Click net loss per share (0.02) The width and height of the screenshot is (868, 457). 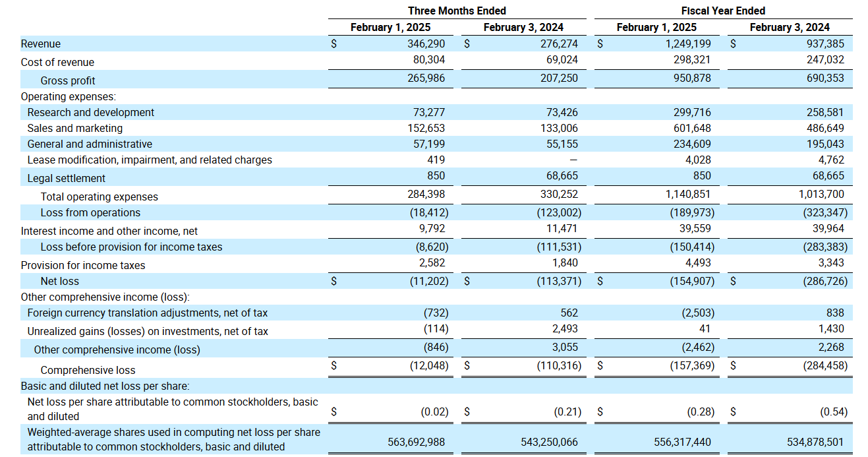point(435,411)
